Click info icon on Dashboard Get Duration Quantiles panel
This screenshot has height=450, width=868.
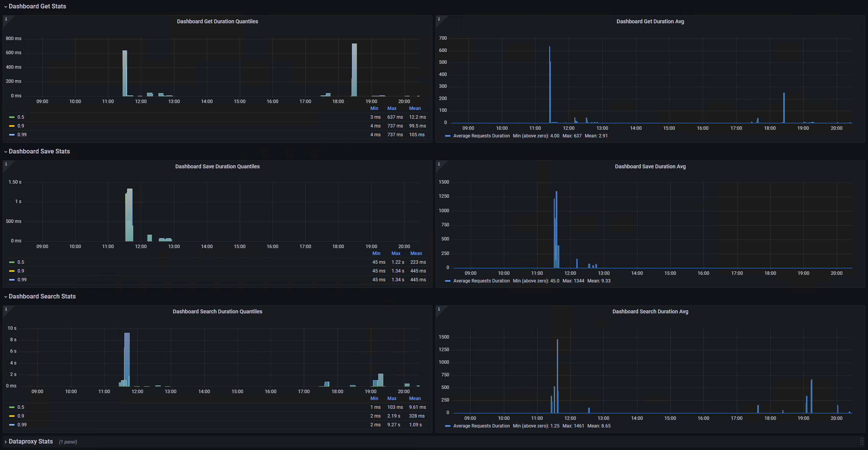6,19
